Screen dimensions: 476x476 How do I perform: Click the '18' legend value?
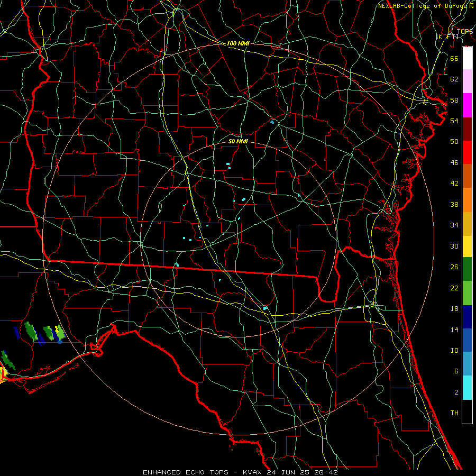[454, 309]
